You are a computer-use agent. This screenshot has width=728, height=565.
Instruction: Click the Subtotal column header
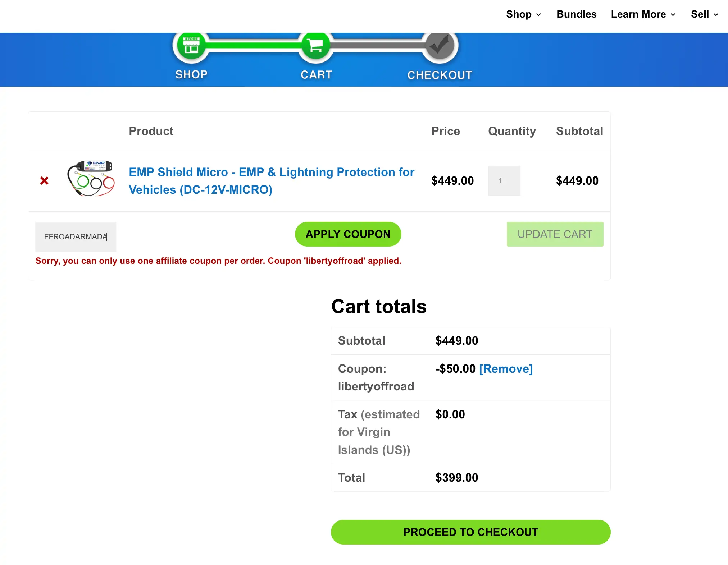(579, 131)
